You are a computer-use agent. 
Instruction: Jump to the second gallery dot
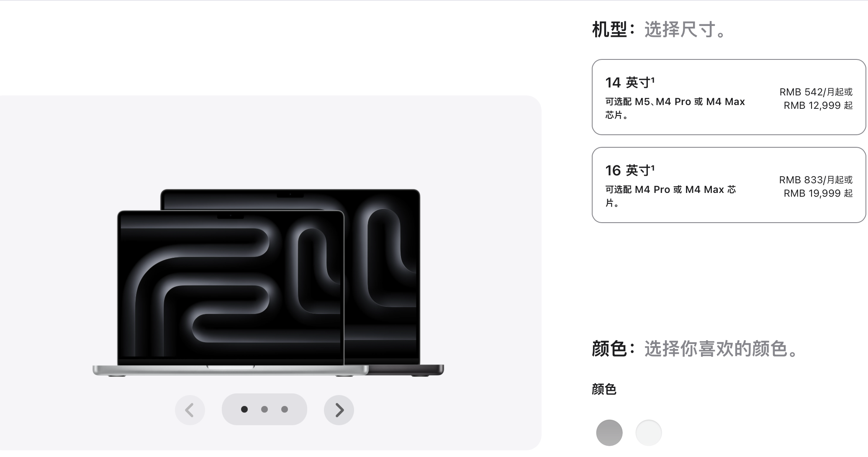265,409
